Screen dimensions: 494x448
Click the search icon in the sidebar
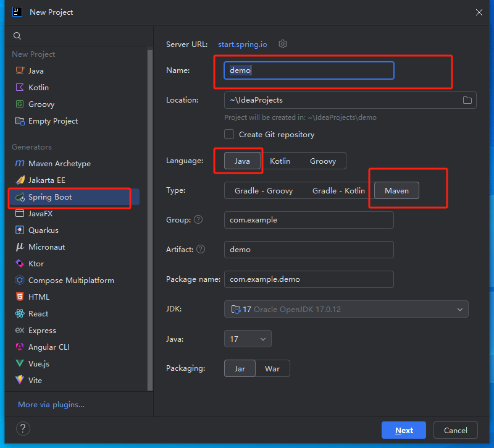coord(17,36)
